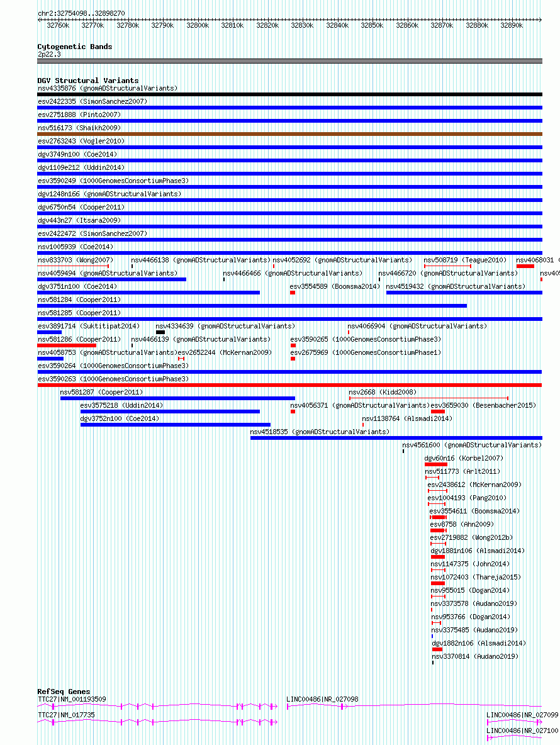Click nsv4466138 gnomADStructuralVariants label
Image resolution: width=560 pixels, height=745 pixels.
(x=201, y=260)
